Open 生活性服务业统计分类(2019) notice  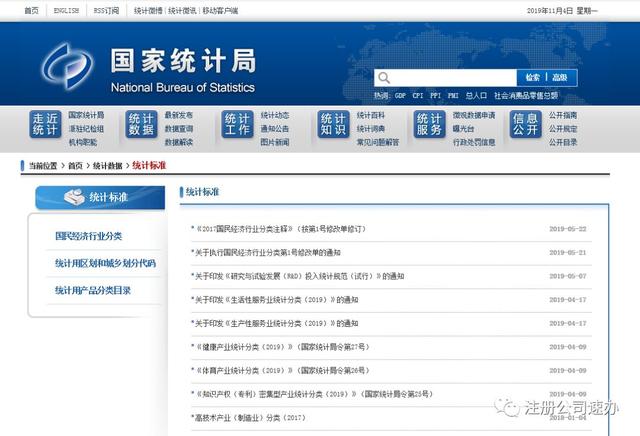coord(276,300)
